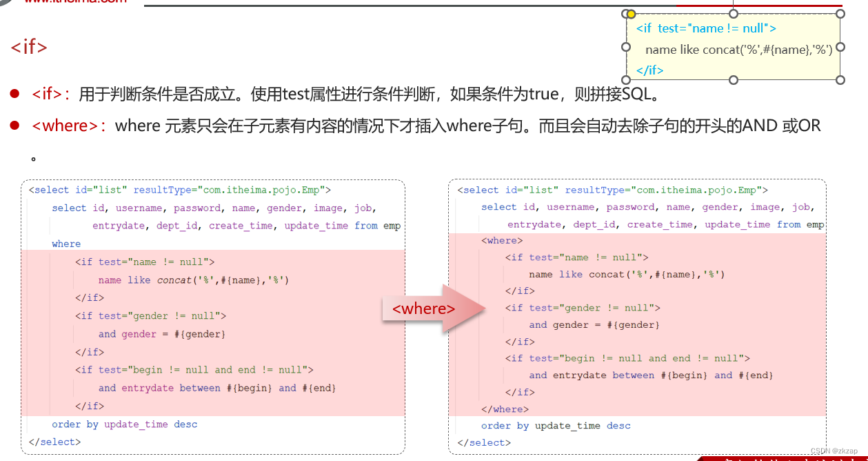This screenshot has height=461, width=868.
Task: Click the yellow rotation handle on the callout
Action: tap(631, 13)
